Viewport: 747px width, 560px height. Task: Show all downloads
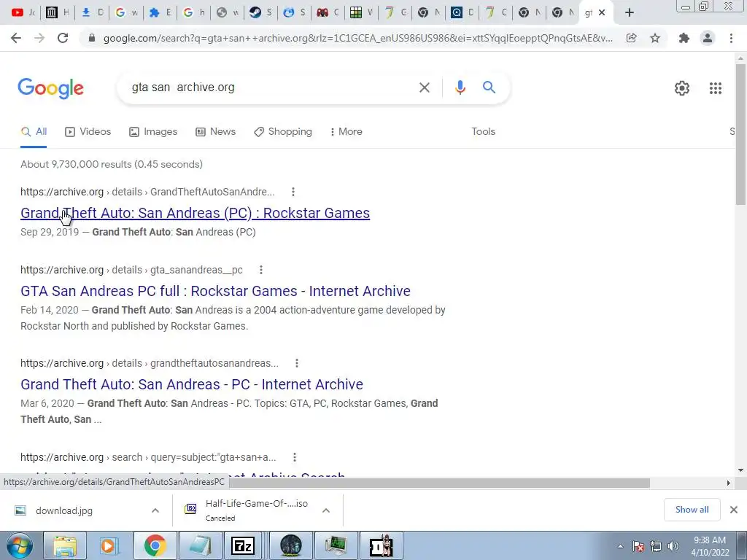[692, 510]
